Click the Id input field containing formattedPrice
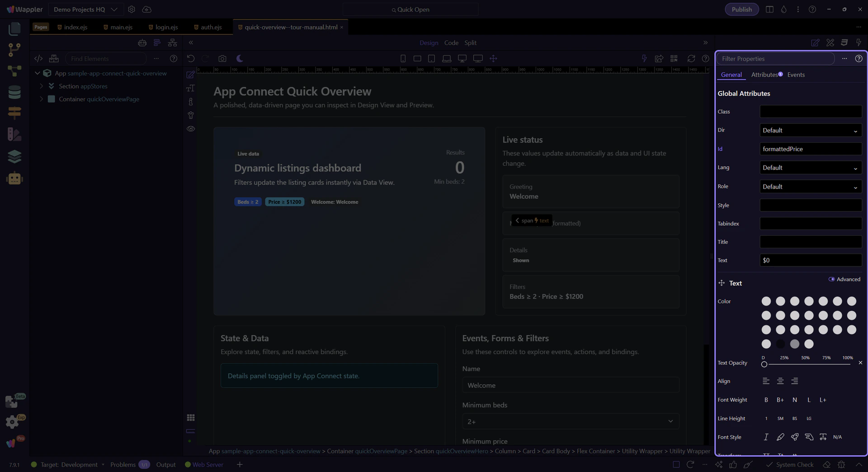The width and height of the screenshot is (868, 472). 810,149
